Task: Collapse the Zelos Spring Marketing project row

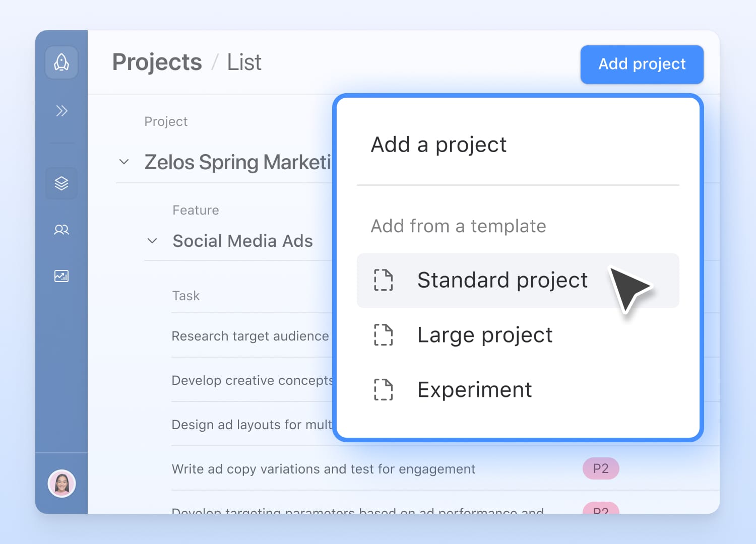Action: [x=124, y=162]
